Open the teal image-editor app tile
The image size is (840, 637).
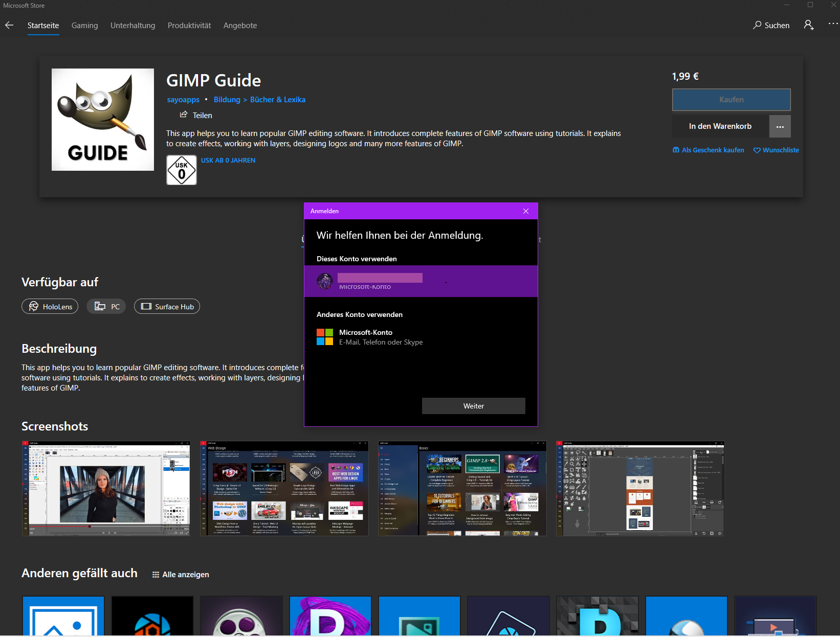pyautogui.click(x=419, y=616)
